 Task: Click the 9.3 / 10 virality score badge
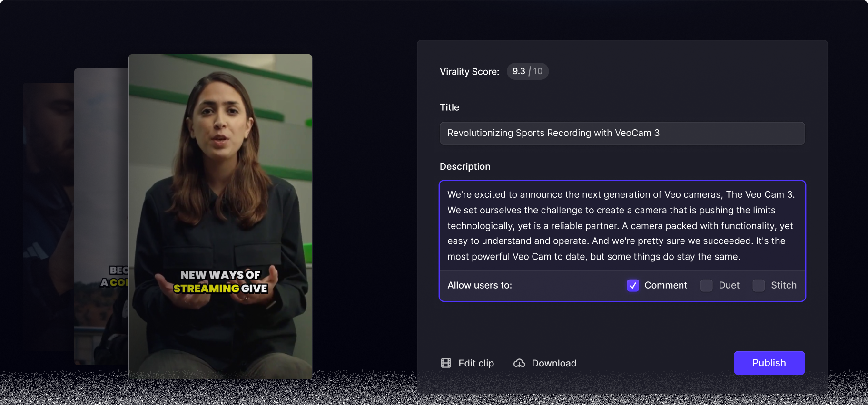pos(527,71)
